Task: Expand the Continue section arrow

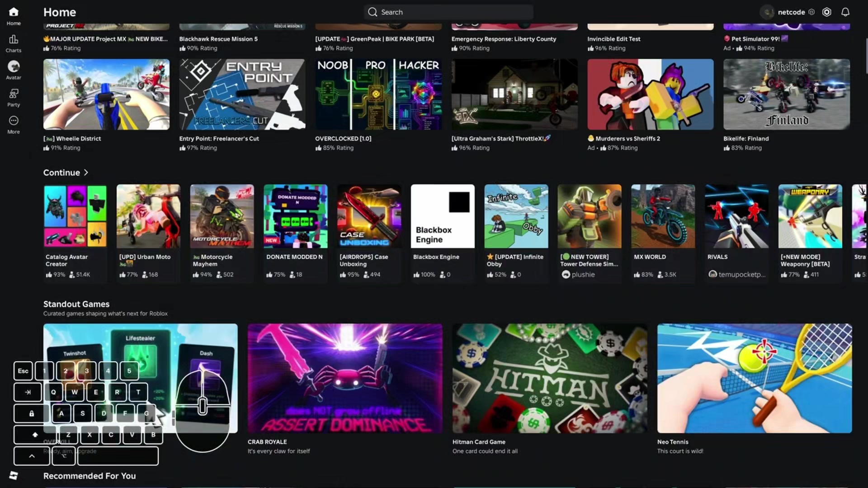Action: tap(86, 173)
